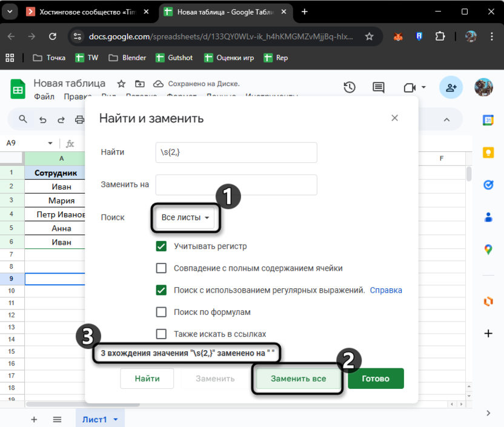Open comments panel icon
Image resolution: width=504 pixels, height=427 pixels.
pos(379,88)
